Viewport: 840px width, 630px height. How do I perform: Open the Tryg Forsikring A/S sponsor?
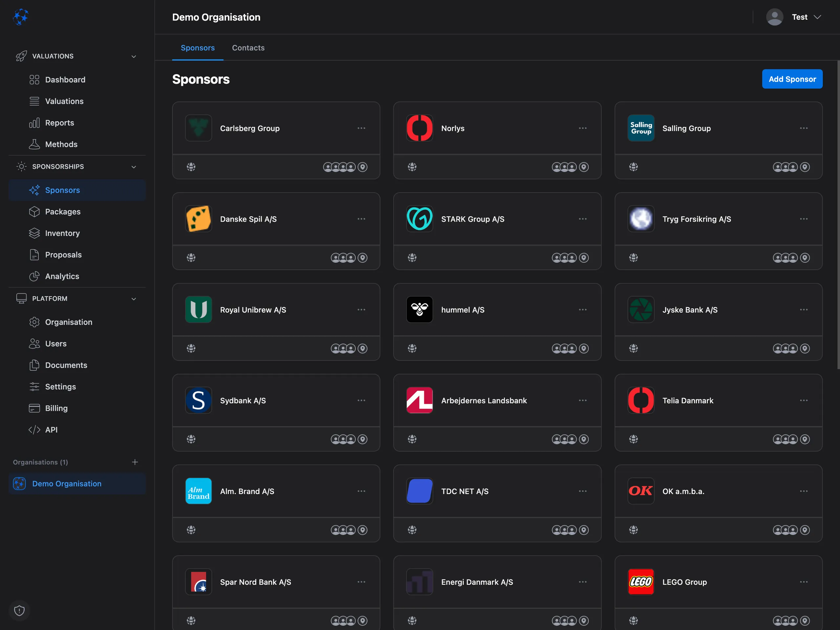697,219
